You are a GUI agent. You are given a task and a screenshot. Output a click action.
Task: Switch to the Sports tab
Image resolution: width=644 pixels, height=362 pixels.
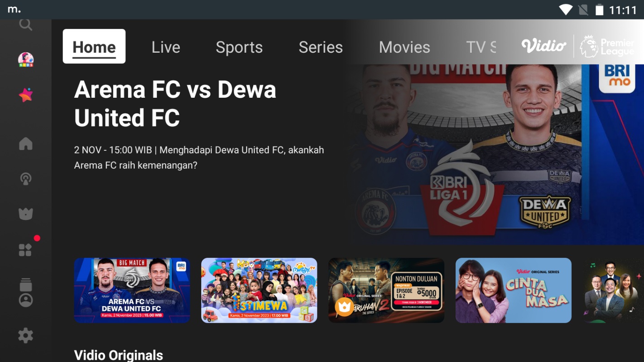click(239, 47)
